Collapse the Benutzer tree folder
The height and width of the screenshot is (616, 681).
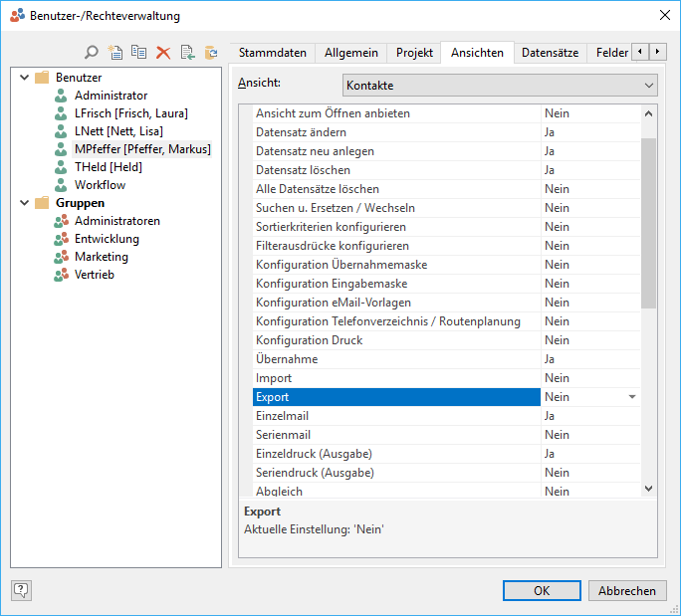coord(23,78)
